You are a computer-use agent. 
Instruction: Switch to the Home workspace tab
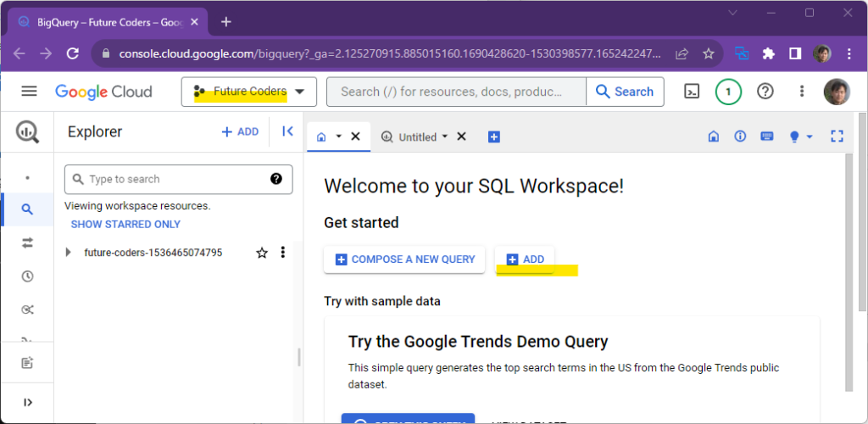[x=321, y=137]
